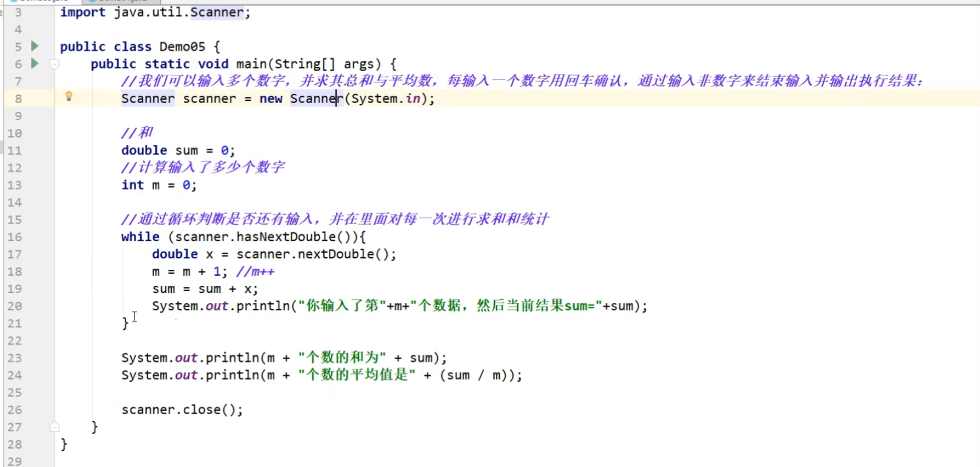Click 'System.in' on line 8

click(386, 99)
